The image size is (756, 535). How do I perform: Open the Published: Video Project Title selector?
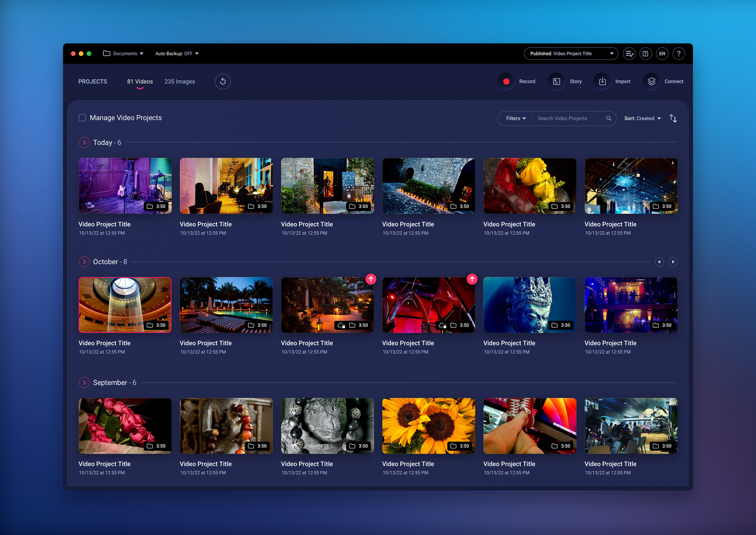point(571,53)
